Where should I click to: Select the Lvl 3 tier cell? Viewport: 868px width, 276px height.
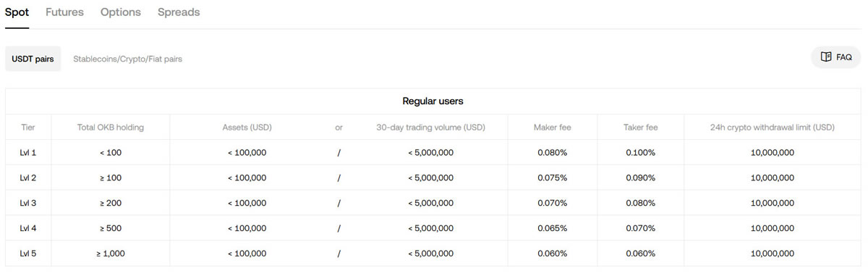pos(28,203)
